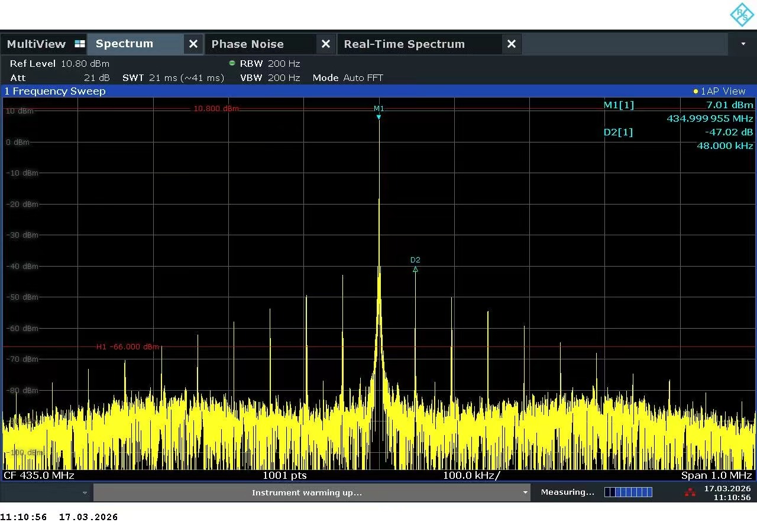Image resolution: width=757 pixels, height=532 pixels.
Task: Click the MultiView grid icon
Action: 80,44
